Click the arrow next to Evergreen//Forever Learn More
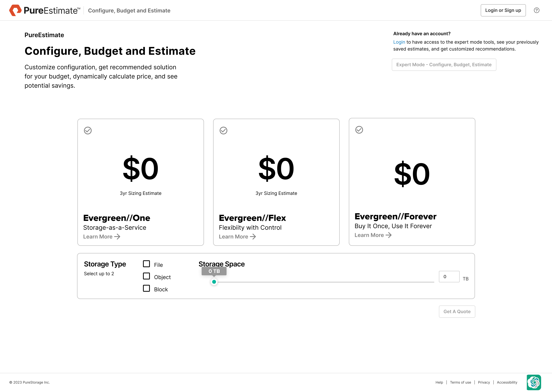552x392 pixels. coord(389,235)
